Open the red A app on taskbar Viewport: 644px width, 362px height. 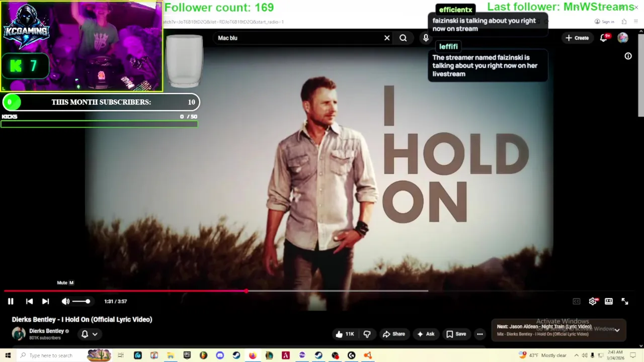coord(286,355)
